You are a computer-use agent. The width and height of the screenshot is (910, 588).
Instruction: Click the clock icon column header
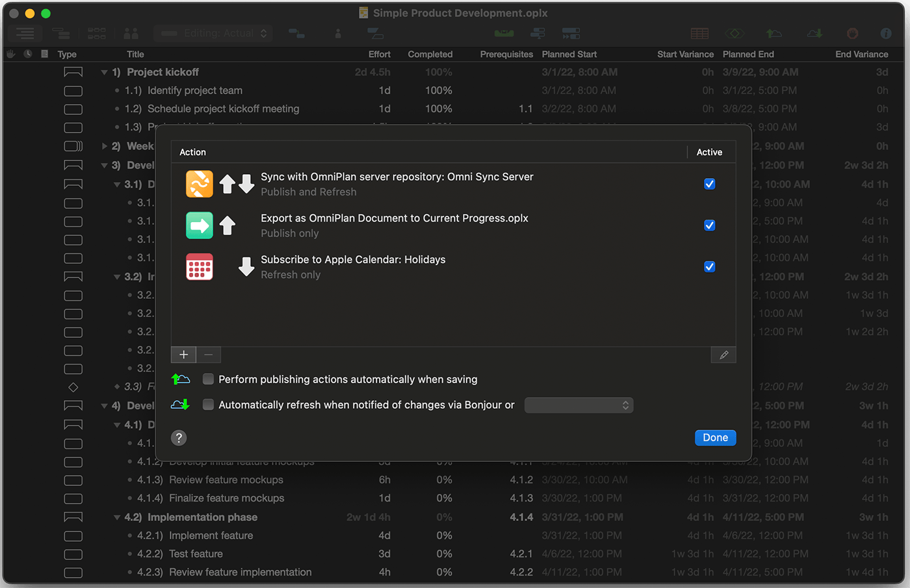point(28,54)
